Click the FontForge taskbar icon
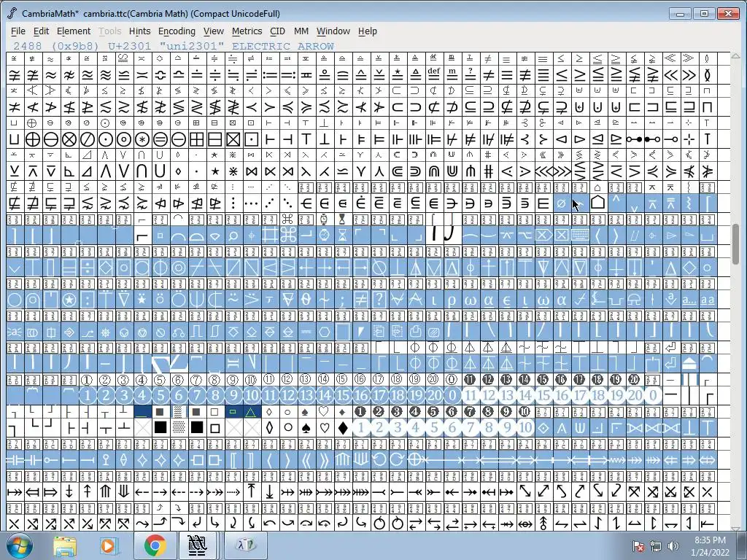Image resolution: width=747 pixels, height=560 pixels. click(x=197, y=545)
